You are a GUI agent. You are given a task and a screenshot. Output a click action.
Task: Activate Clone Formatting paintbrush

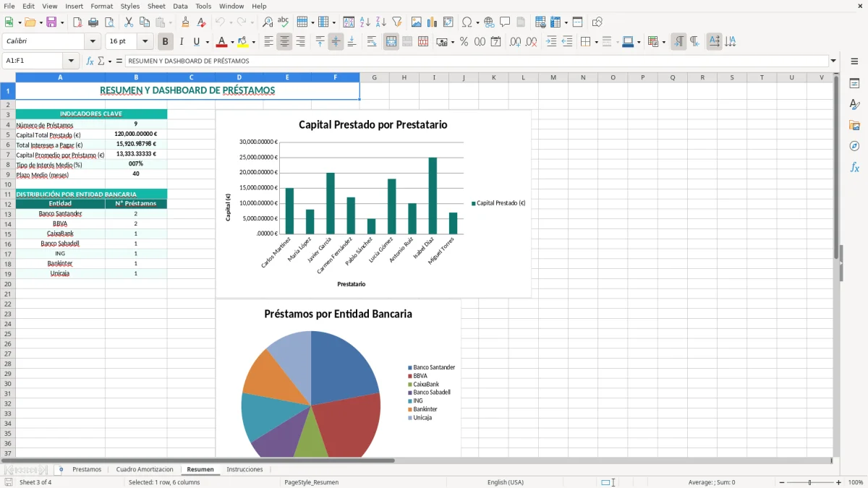pos(186,22)
